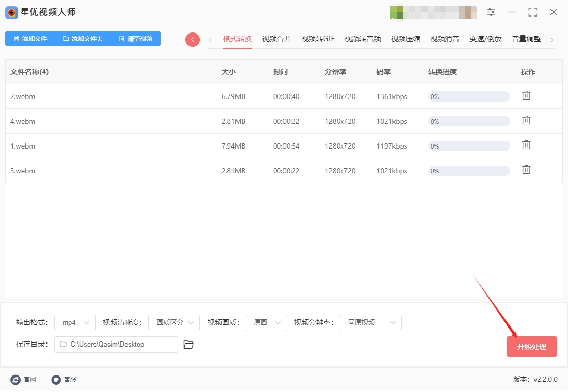568x392 pixels.
Task: Remove 1.webm using its trash icon
Action: [526, 145]
